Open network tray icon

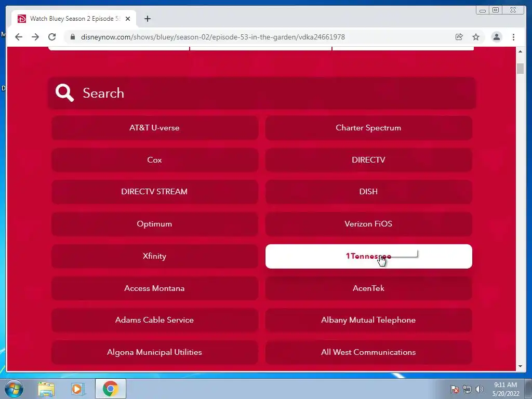pyautogui.click(x=467, y=389)
